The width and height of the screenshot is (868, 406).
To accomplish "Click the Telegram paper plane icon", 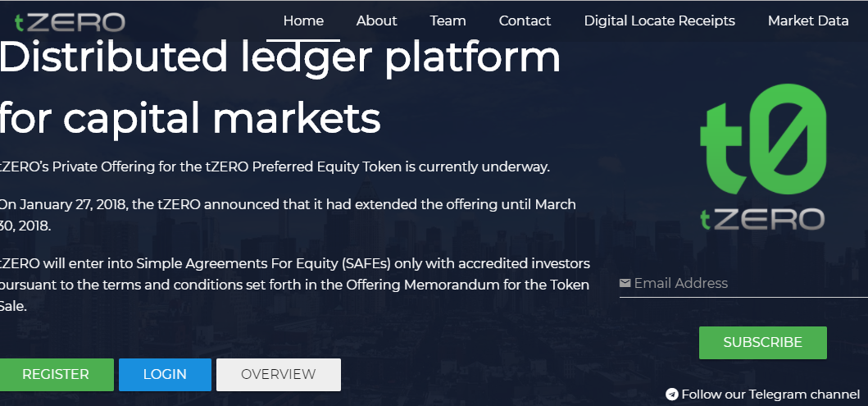I will click(672, 395).
